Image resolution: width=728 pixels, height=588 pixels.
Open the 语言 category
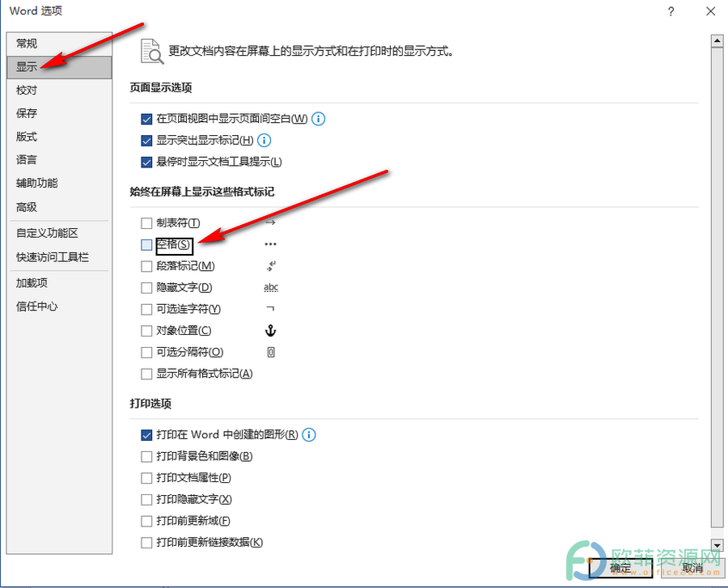pos(59,160)
